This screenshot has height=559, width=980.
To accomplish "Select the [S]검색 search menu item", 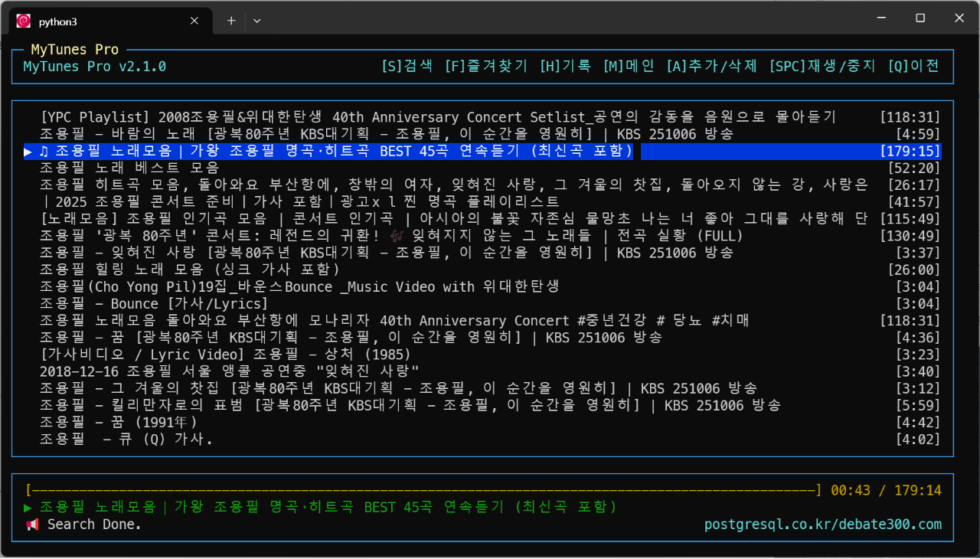I will pos(407,66).
